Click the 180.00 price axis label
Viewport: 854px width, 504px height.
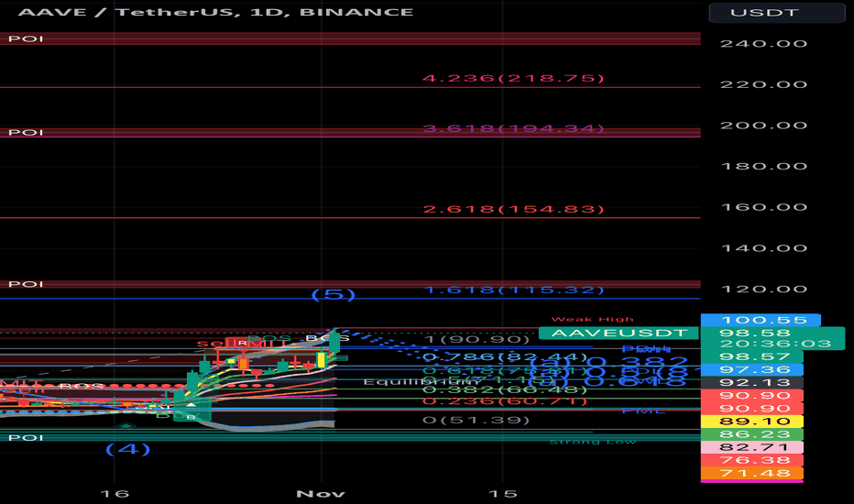tap(763, 166)
